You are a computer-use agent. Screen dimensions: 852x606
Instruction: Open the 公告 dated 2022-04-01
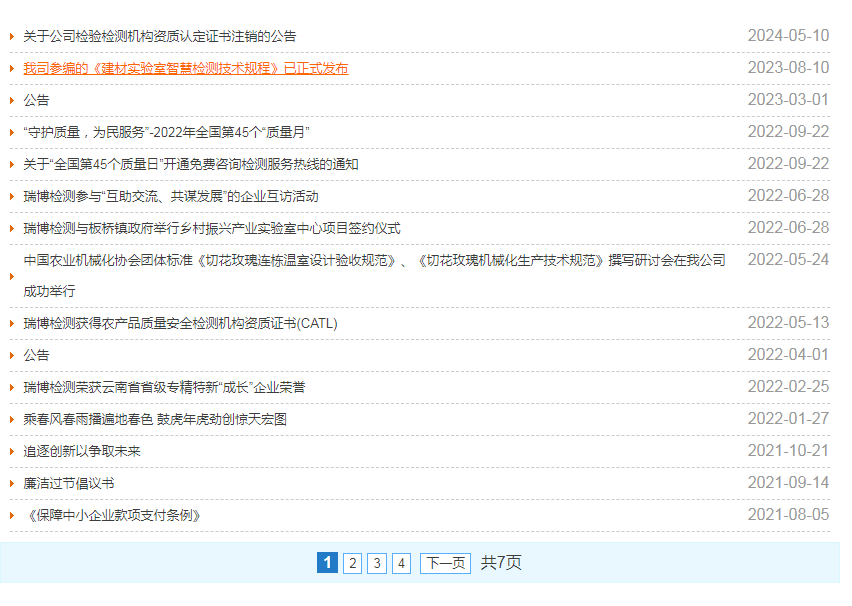(x=37, y=355)
